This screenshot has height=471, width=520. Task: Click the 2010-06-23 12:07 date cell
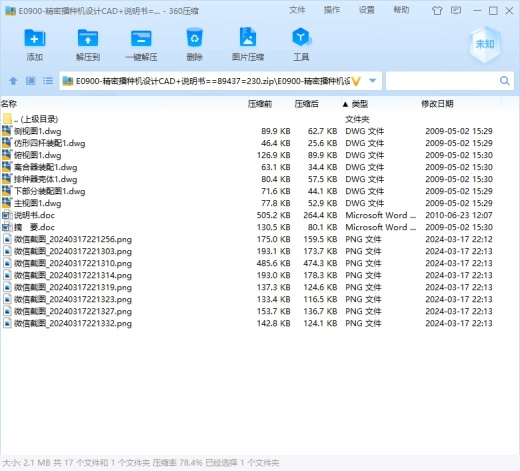pos(459,215)
